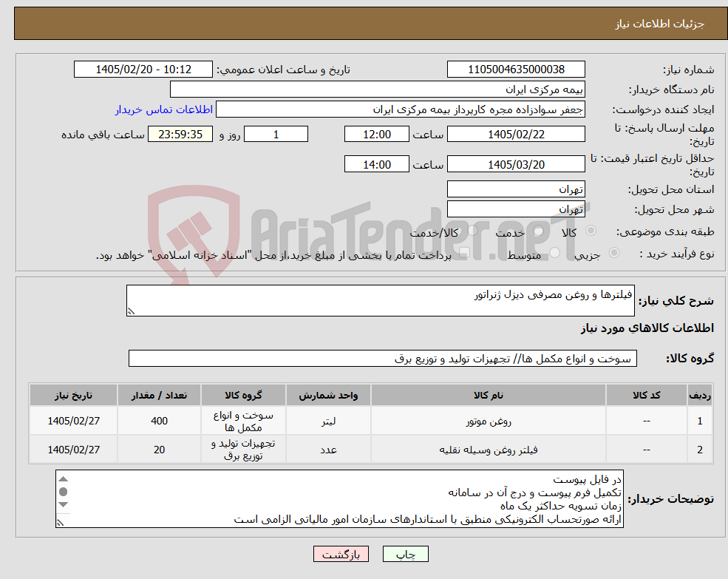Click the row number 1 cell
The image size is (728, 579).
coord(700,421)
